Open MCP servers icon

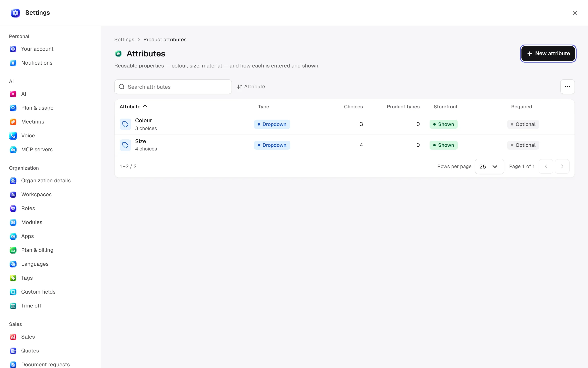coord(13,149)
